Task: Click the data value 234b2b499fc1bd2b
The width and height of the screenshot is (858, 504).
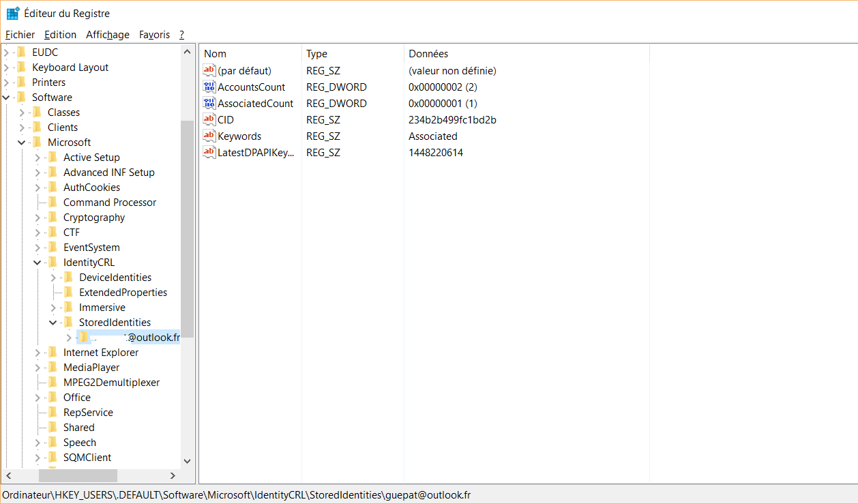Action: 452,119
